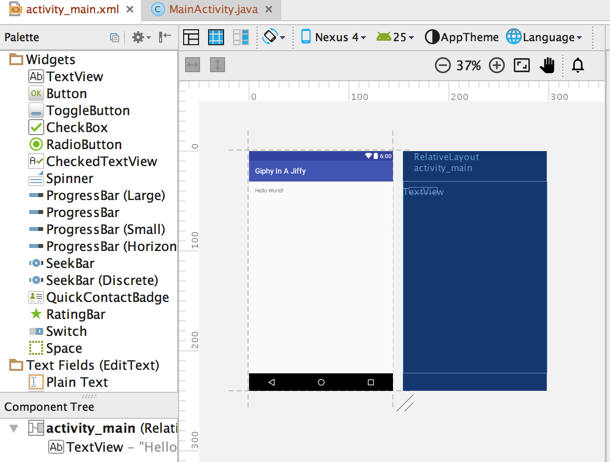Viewport: 610px width, 462px height.
Task: Click the TextView in the blueprint view
Action: [x=424, y=192]
